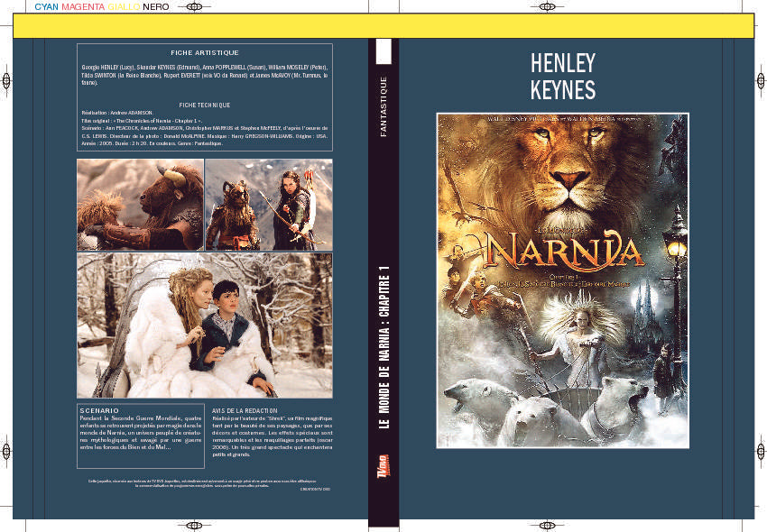
Task: Click the spine title 'LE MONDE DE NARNIA : CHAPITRE 1'
Action: pyautogui.click(x=384, y=347)
